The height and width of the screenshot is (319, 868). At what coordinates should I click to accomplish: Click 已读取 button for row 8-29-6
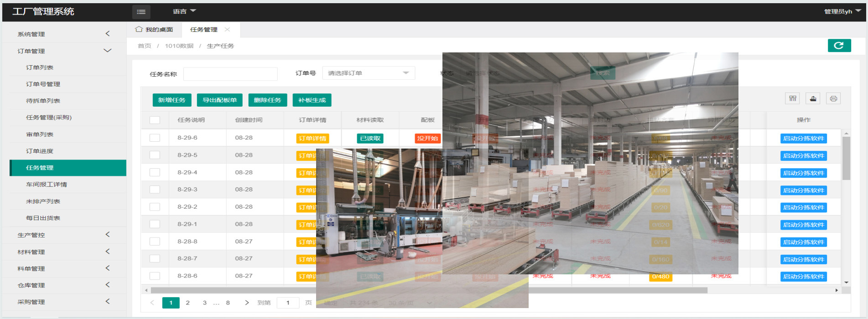point(370,139)
